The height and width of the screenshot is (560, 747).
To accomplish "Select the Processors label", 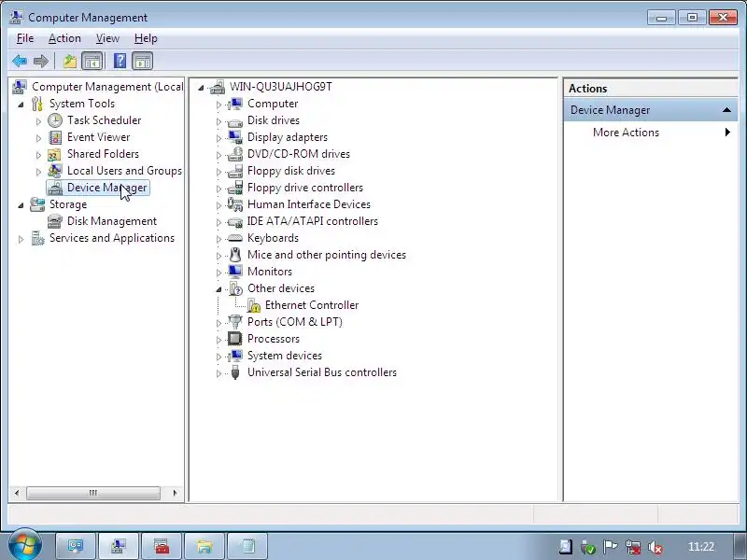I will tap(274, 339).
